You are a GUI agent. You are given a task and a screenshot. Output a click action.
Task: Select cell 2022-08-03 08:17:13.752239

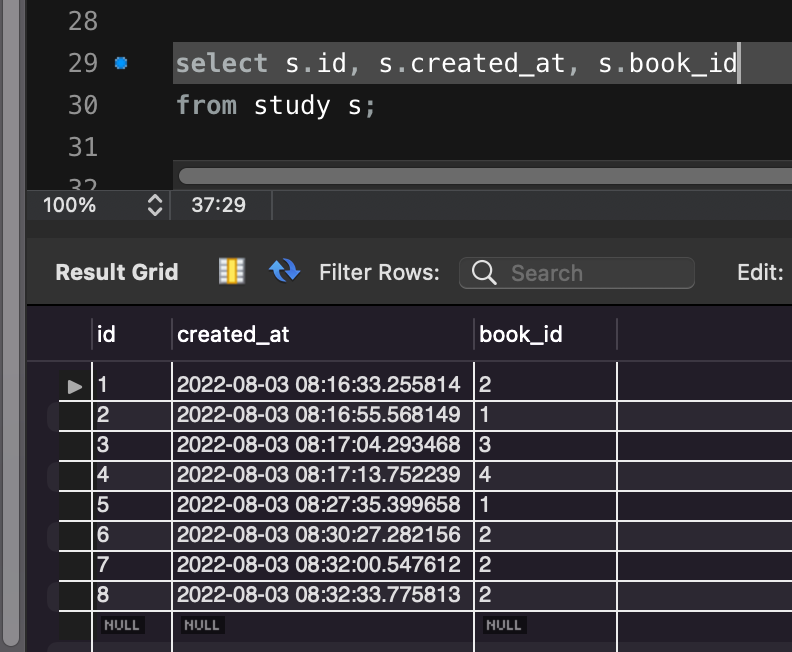click(323, 475)
